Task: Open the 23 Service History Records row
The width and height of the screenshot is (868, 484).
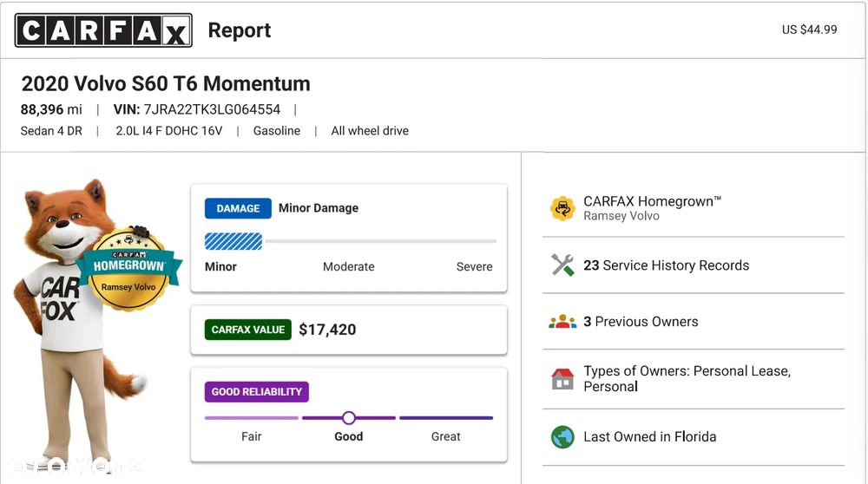Action: pyautogui.click(x=694, y=265)
